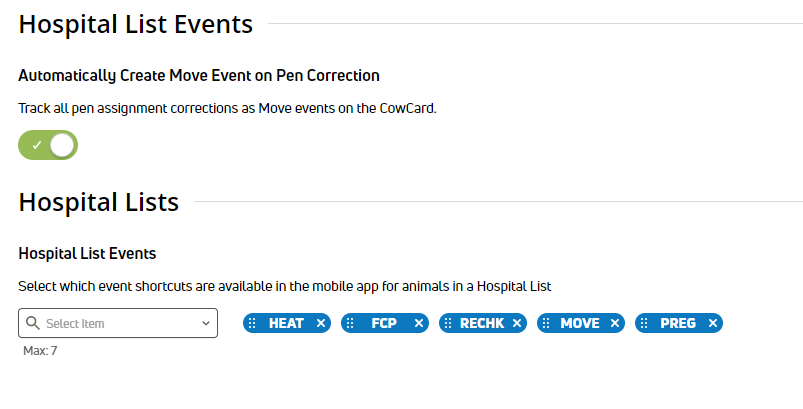Viewport: 803px width, 409px height.
Task: Click the Hospital Lists section heading
Action: [99, 202]
